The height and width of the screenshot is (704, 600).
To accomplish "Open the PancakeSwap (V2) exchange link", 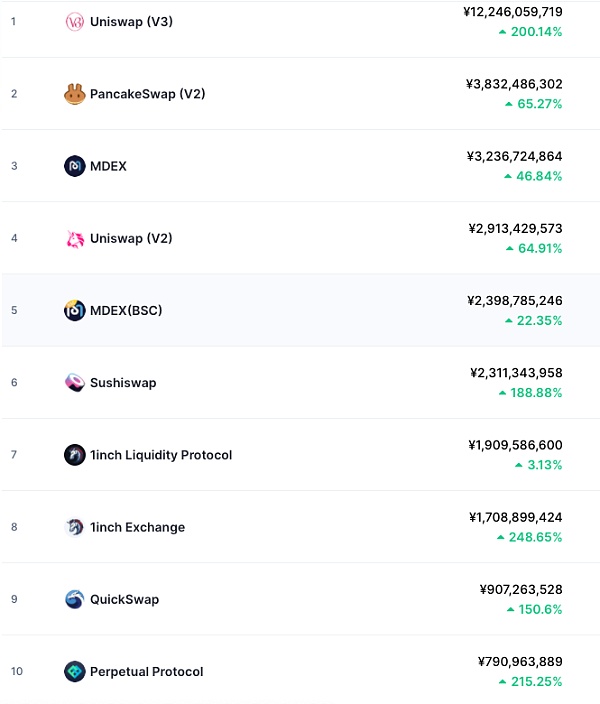I will [x=148, y=94].
